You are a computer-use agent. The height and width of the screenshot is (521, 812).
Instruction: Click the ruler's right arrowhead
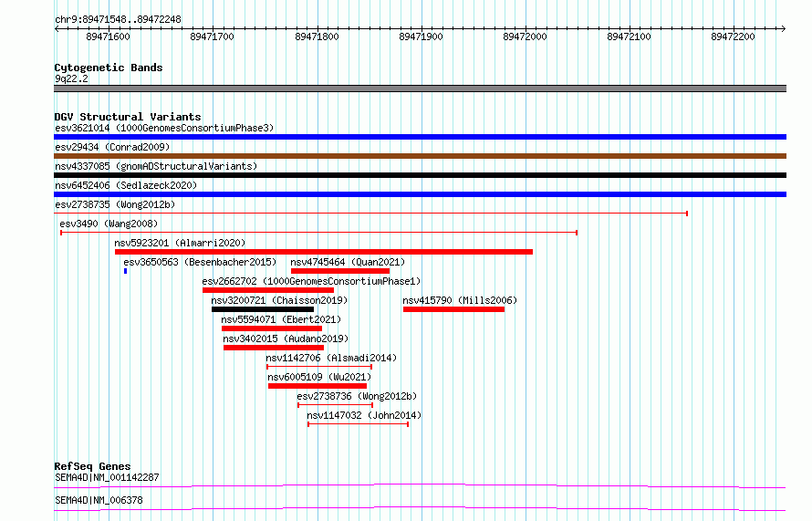tap(784, 28)
